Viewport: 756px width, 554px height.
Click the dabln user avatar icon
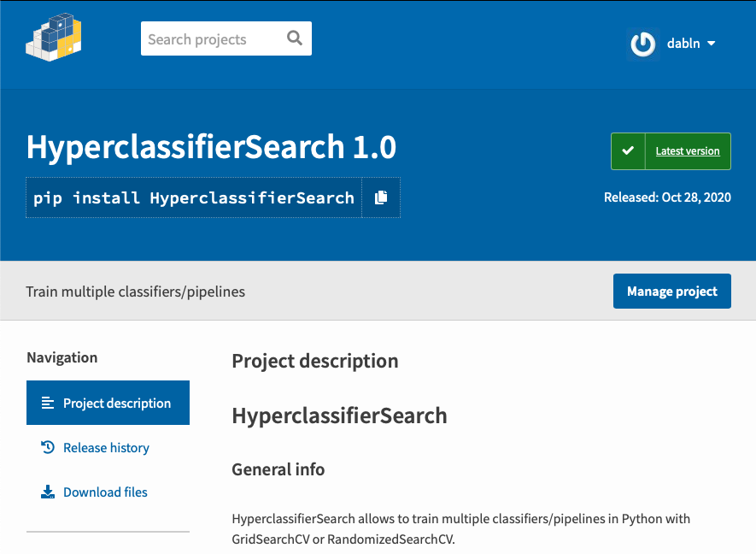pyautogui.click(x=643, y=44)
